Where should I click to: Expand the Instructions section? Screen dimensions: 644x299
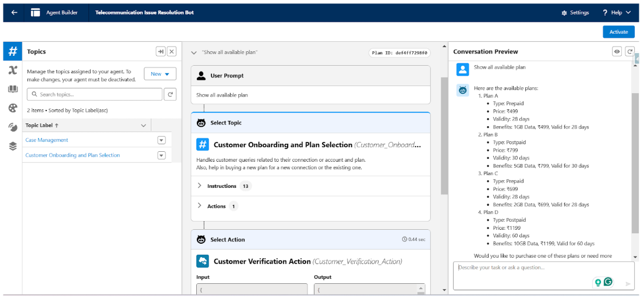[200, 186]
